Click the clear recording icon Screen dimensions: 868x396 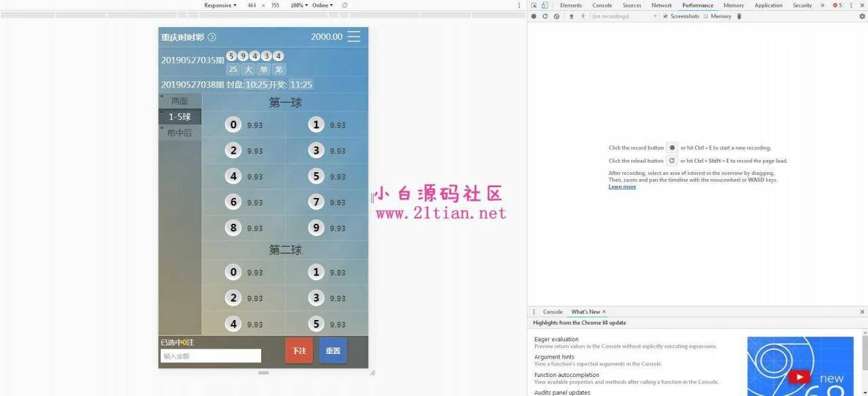(x=557, y=16)
